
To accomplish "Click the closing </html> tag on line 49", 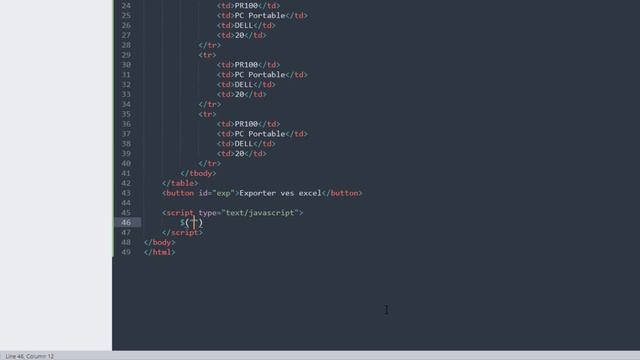I will [160, 252].
